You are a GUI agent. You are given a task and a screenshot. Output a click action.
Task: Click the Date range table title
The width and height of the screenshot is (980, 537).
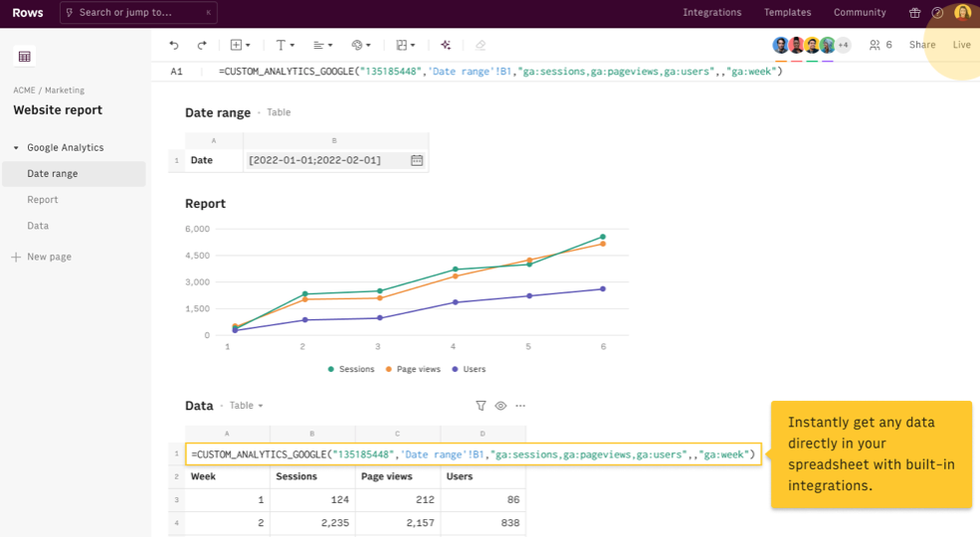218,113
